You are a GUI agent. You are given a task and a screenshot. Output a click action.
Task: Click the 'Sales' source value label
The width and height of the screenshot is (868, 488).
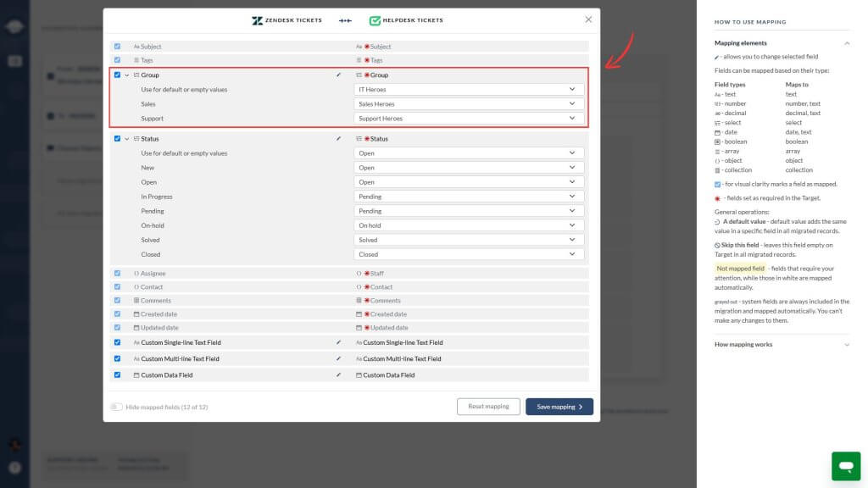pyautogui.click(x=147, y=104)
